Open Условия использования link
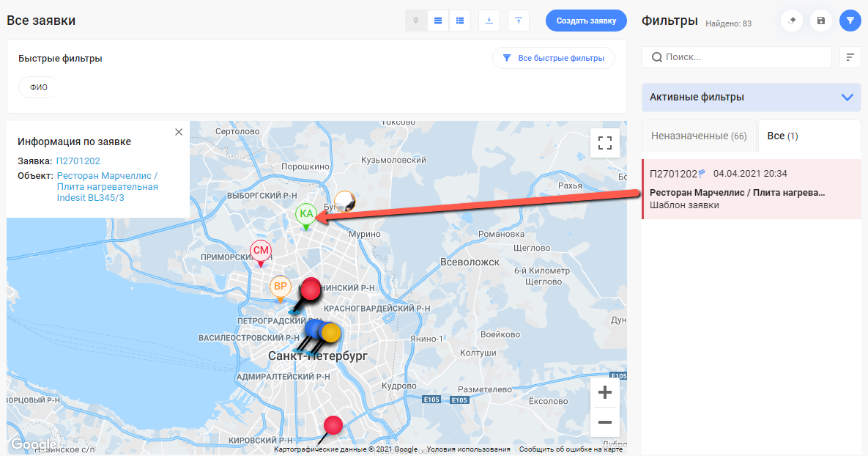Viewport: 868px width, 456px height. 468,449
